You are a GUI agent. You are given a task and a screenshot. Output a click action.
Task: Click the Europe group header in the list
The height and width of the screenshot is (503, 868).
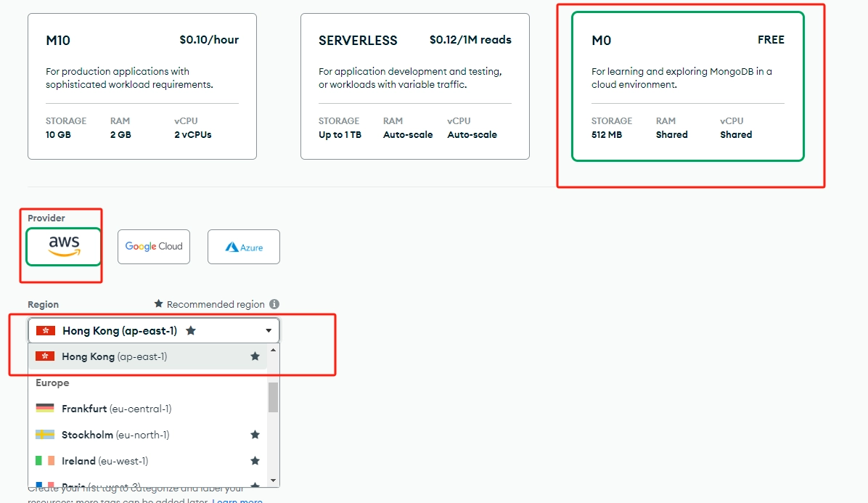coord(52,383)
